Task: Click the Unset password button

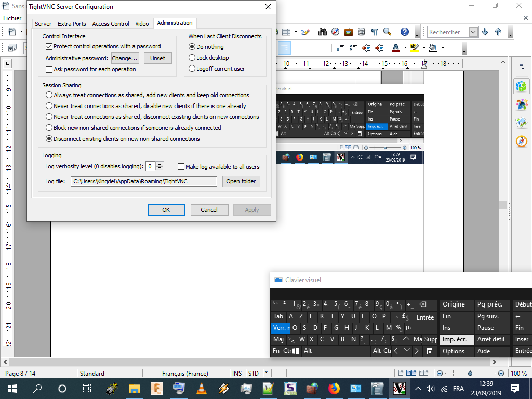Action: click(x=158, y=58)
